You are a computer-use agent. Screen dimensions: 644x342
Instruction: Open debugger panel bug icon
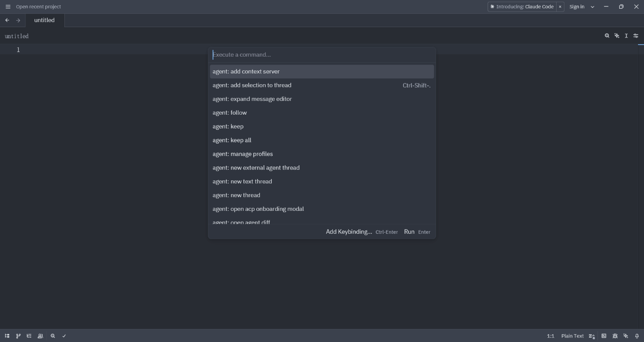pos(615,336)
